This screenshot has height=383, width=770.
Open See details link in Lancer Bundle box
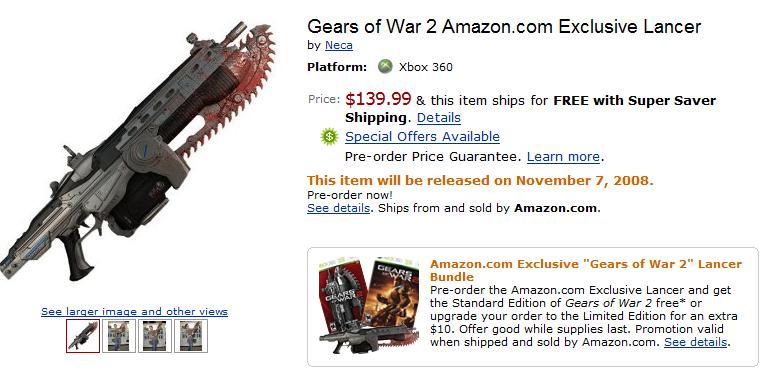[x=695, y=342]
